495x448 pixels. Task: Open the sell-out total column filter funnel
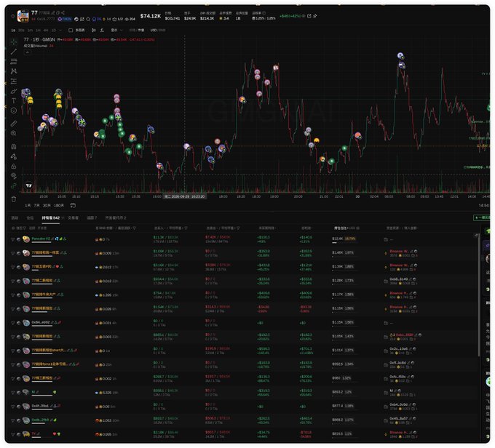pyautogui.click(x=238, y=228)
